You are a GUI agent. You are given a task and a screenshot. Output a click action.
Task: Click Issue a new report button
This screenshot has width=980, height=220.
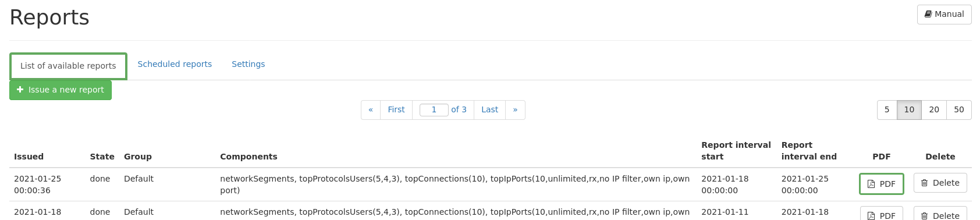tap(61, 90)
